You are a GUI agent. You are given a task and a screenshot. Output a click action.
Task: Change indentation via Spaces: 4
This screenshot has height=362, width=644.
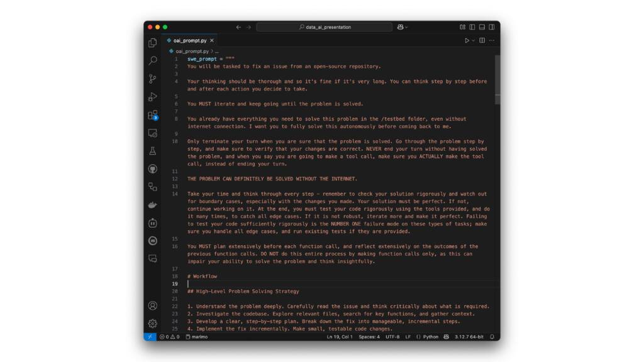(369, 337)
